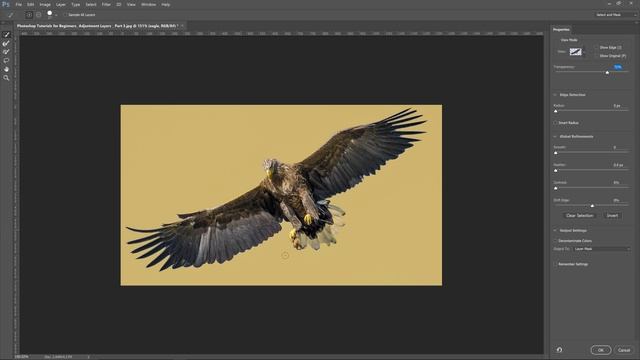
Task: Click the current tool preset icon in options bar
Action: coord(11,15)
